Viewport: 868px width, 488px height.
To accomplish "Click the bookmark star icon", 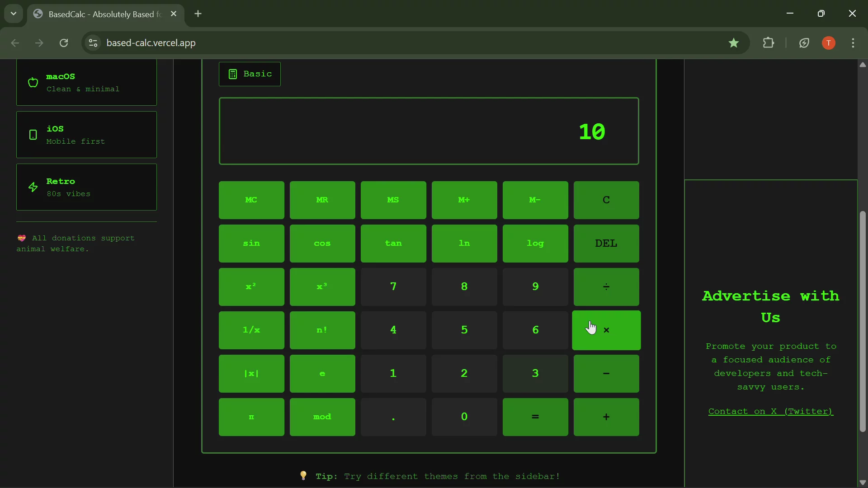I will tap(733, 43).
